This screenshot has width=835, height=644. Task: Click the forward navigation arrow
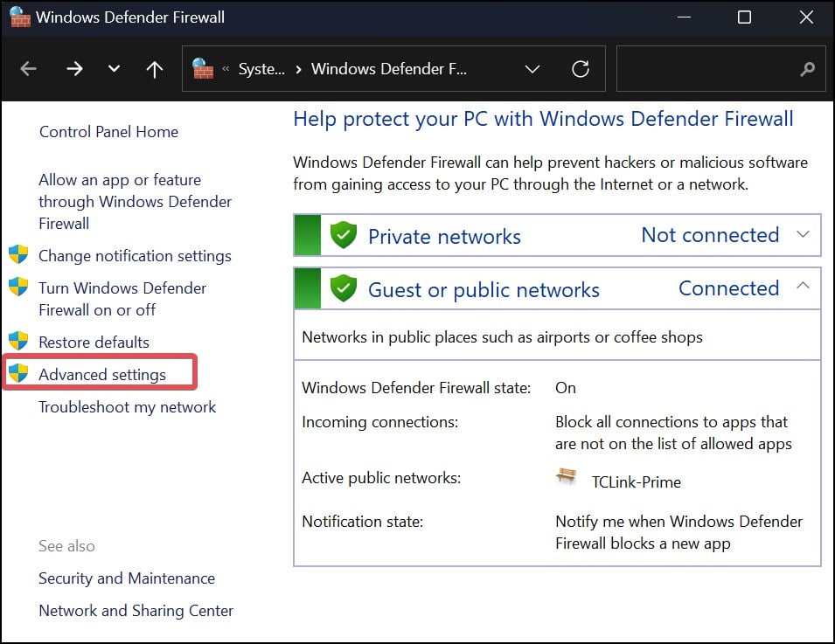click(74, 69)
